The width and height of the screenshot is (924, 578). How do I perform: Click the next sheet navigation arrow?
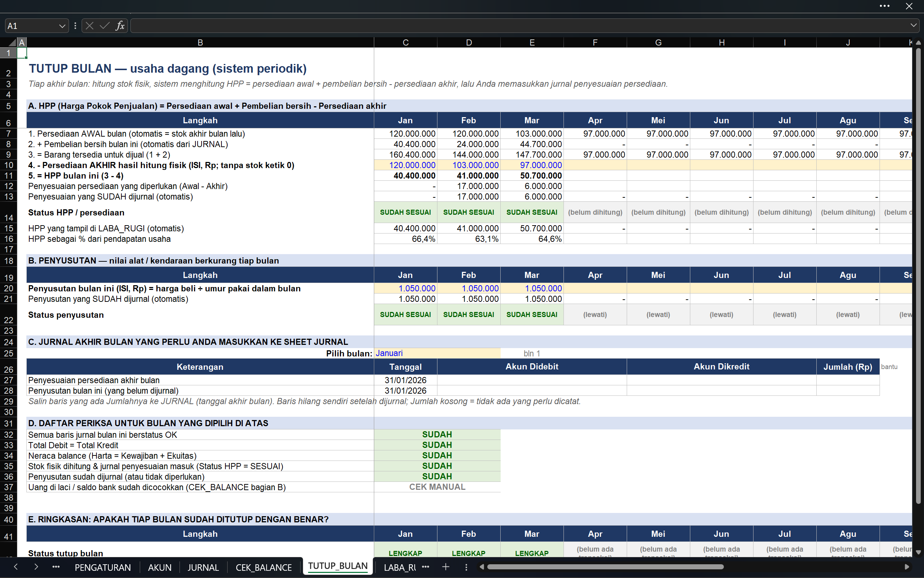tap(36, 566)
